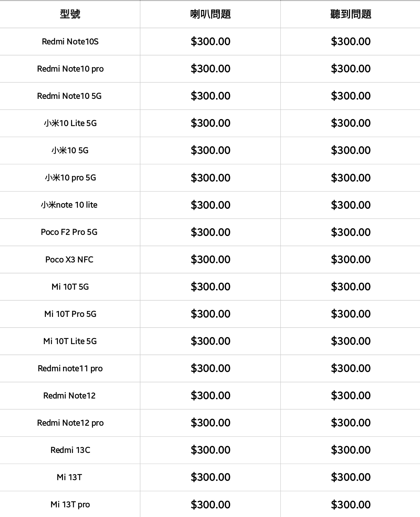This screenshot has width=420, height=517.
Task: Select the Poco F2 Pro 5G model cell
Action: point(69,232)
